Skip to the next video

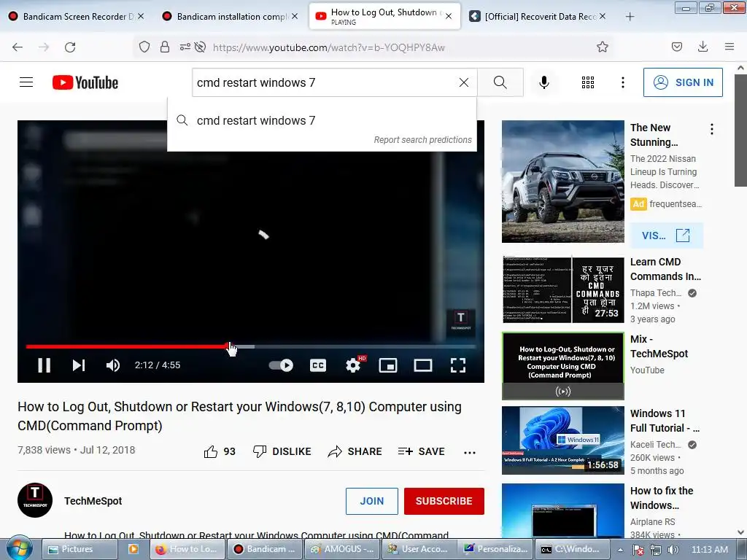tap(79, 365)
